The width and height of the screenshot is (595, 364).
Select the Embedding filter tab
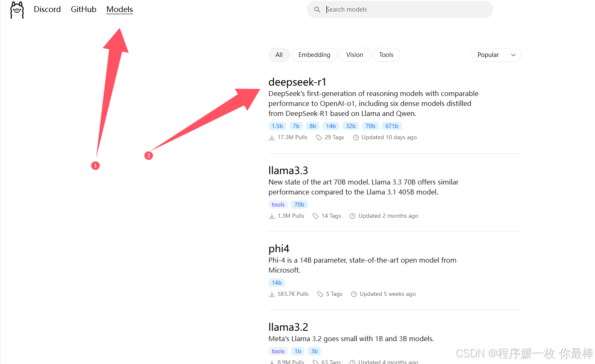click(x=314, y=55)
